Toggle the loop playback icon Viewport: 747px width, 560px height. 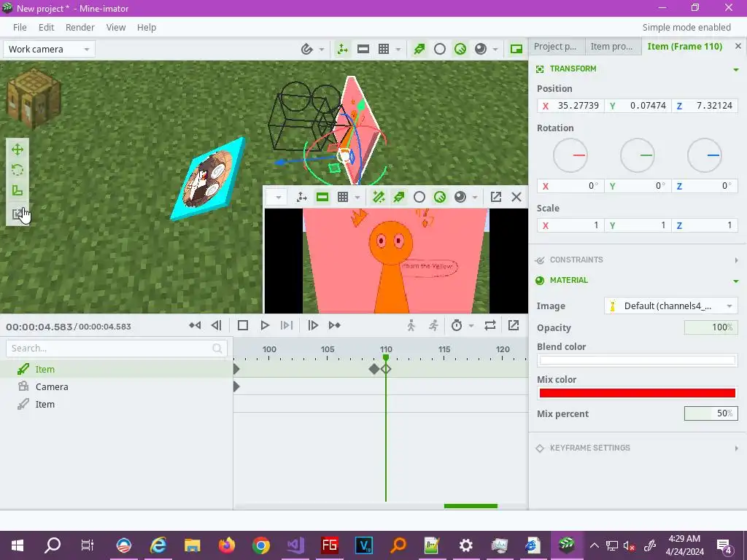[489, 325]
